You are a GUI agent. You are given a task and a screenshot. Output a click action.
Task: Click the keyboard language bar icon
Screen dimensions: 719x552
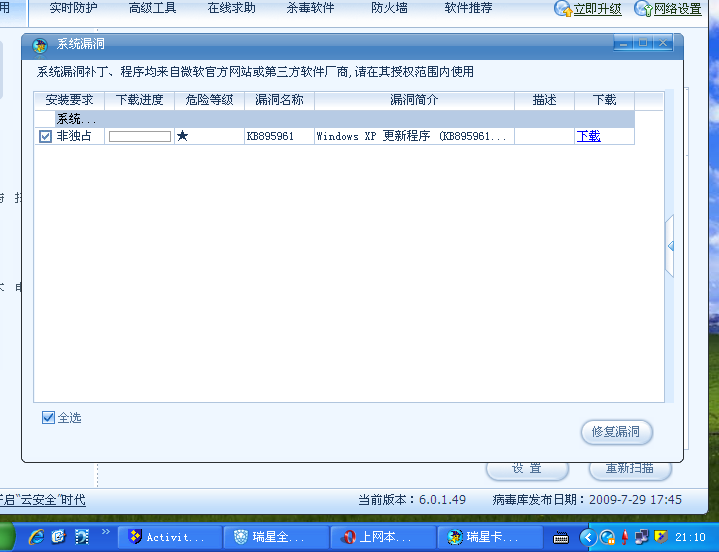(561, 537)
